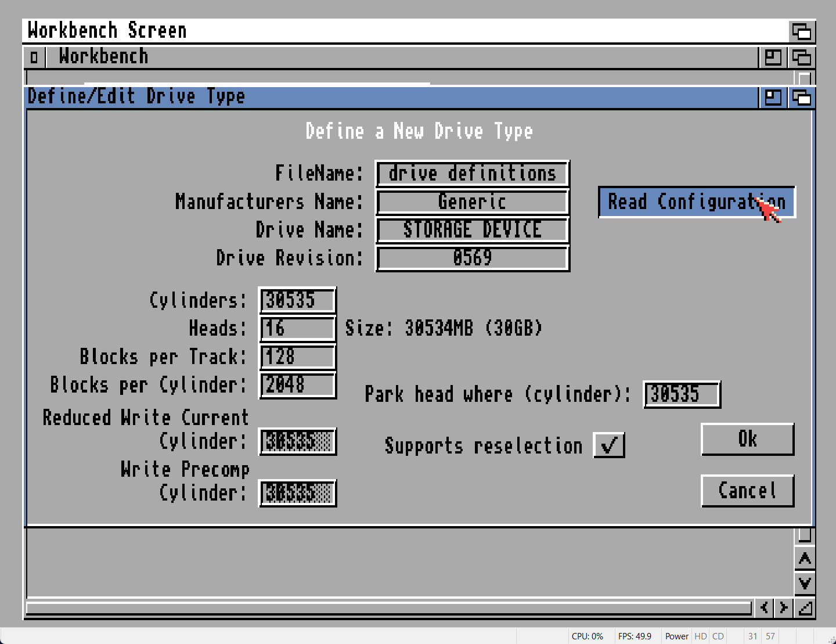This screenshot has width=836, height=644.
Task: Click Define/Edit Drive Type depth gadget
Action: tap(802, 98)
